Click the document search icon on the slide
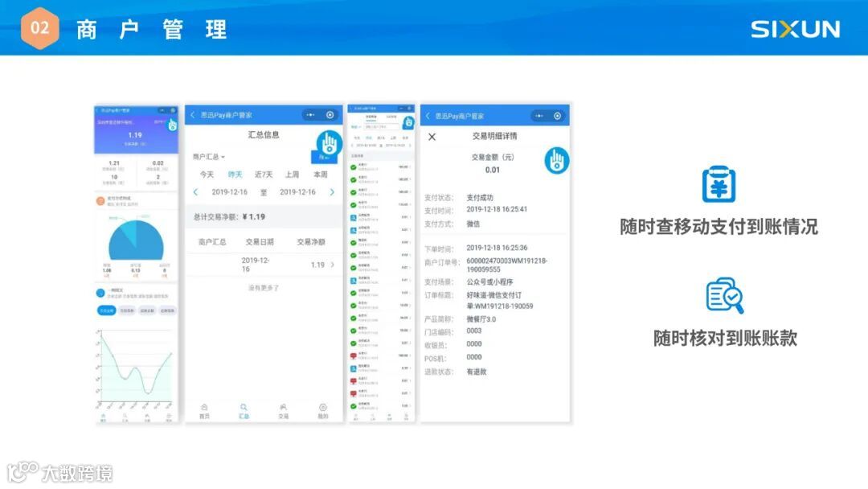This screenshot has width=868, height=489. click(x=725, y=295)
